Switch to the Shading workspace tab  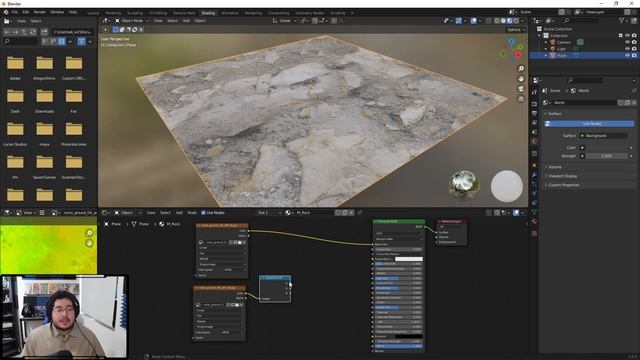tap(208, 13)
